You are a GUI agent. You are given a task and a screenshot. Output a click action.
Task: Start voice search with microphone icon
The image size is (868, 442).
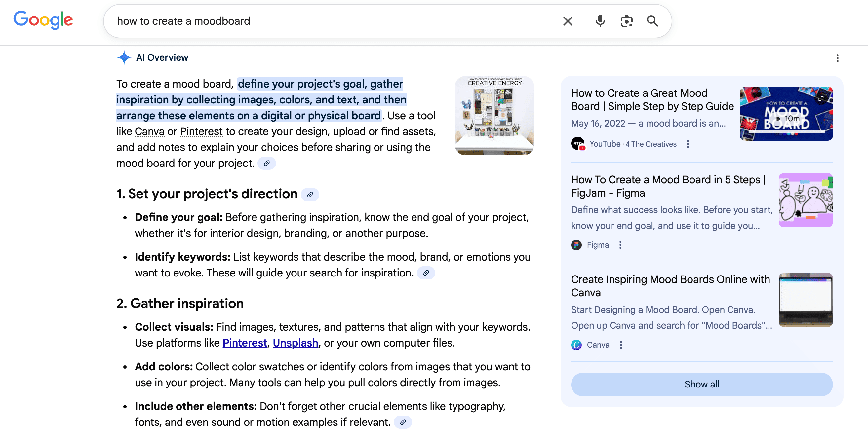[x=600, y=21]
